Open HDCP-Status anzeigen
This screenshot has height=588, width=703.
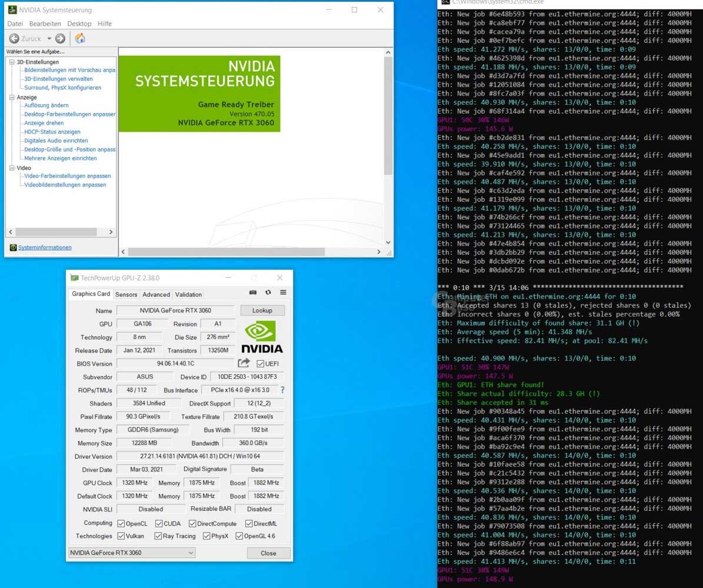(x=52, y=132)
